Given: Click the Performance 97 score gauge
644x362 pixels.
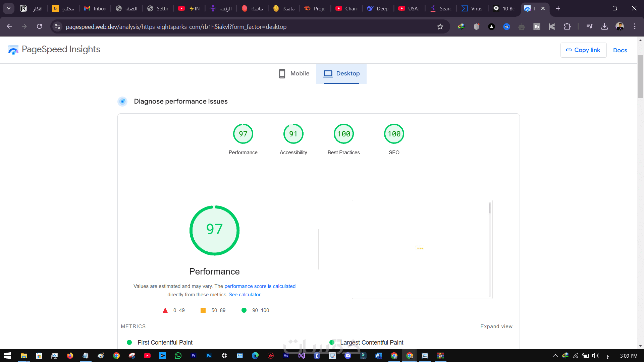Looking at the screenshot, I should [243, 134].
